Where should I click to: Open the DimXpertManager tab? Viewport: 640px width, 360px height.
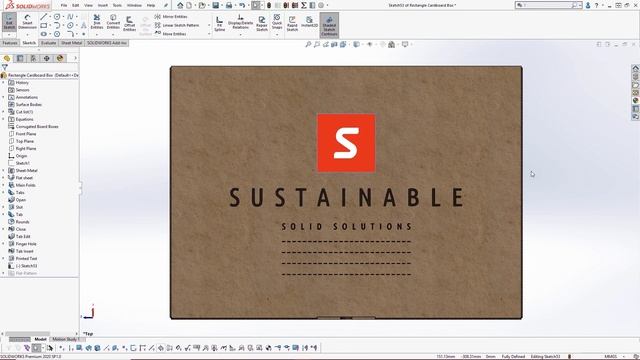pos(47,58)
